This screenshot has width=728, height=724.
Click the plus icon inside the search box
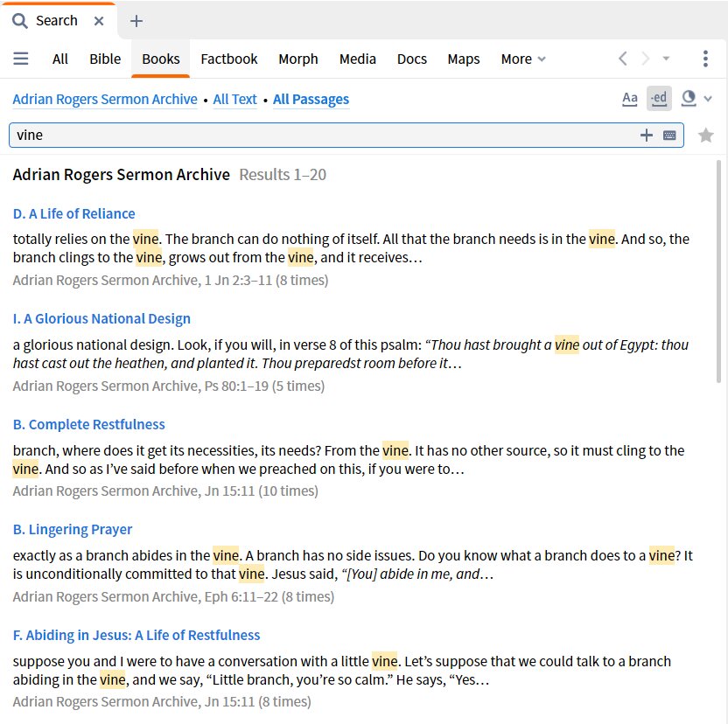[647, 135]
